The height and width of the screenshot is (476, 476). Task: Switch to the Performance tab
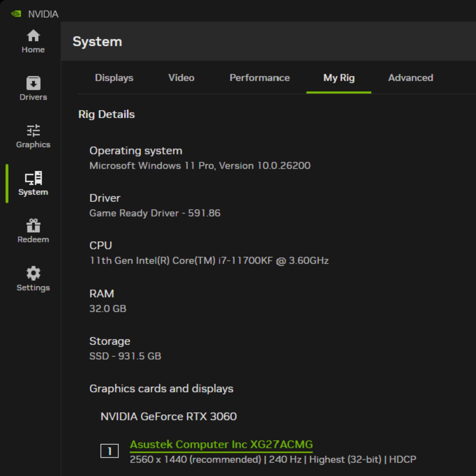(x=260, y=78)
